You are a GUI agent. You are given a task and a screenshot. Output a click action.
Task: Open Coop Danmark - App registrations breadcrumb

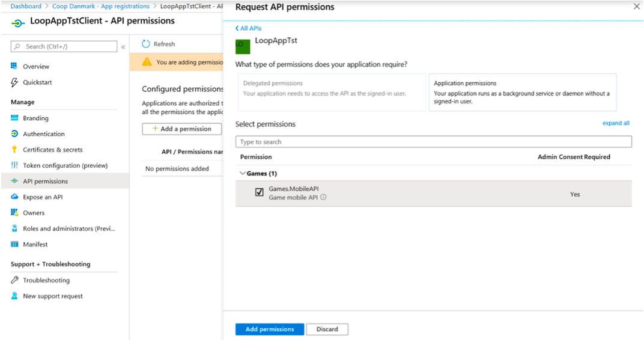tap(101, 6)
